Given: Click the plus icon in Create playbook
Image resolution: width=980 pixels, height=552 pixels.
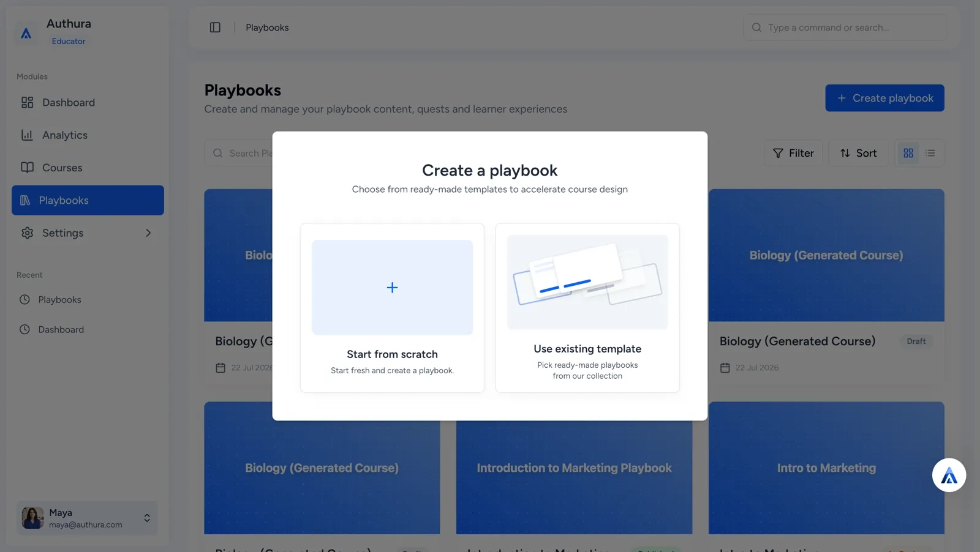Looking at the screenshot, I should tap(842, 98).
